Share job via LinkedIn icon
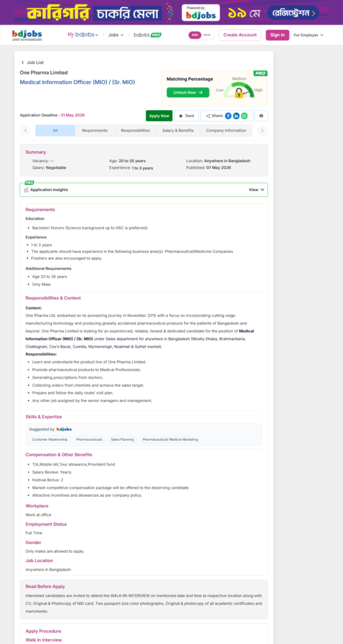Viewport: 343px width, 644px height. [236, 116]
